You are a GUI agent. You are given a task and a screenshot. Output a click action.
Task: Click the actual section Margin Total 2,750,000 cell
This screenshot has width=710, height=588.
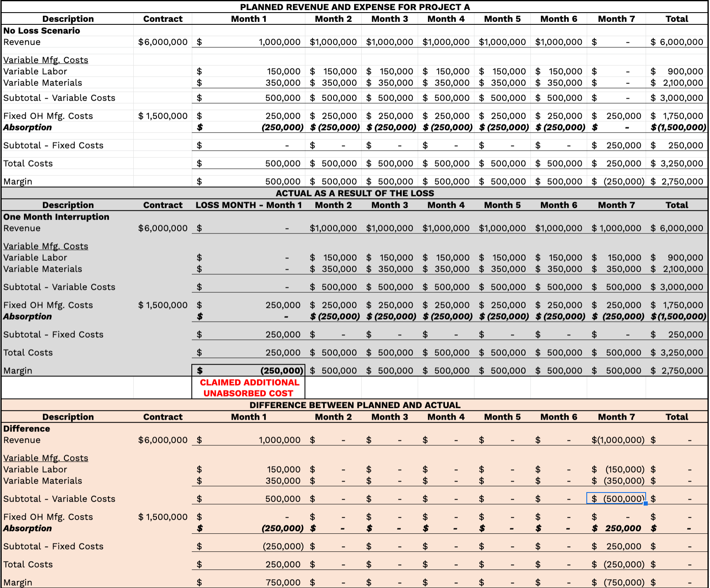pyautogui.click(x=677, y=371)
